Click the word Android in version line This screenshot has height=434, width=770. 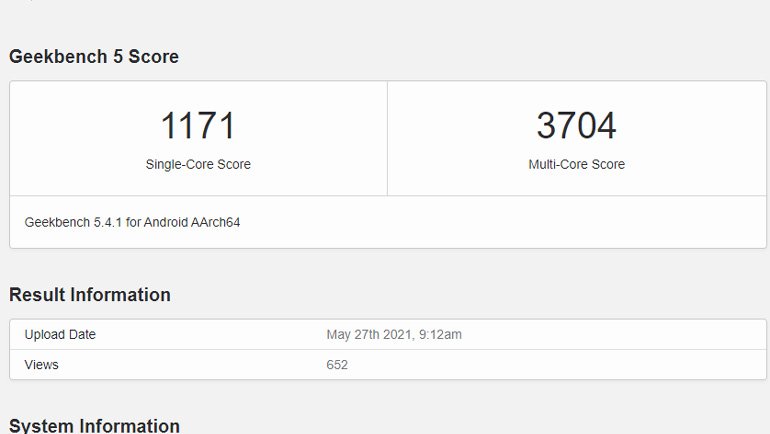pyautogui.click(x=167, y=222)
